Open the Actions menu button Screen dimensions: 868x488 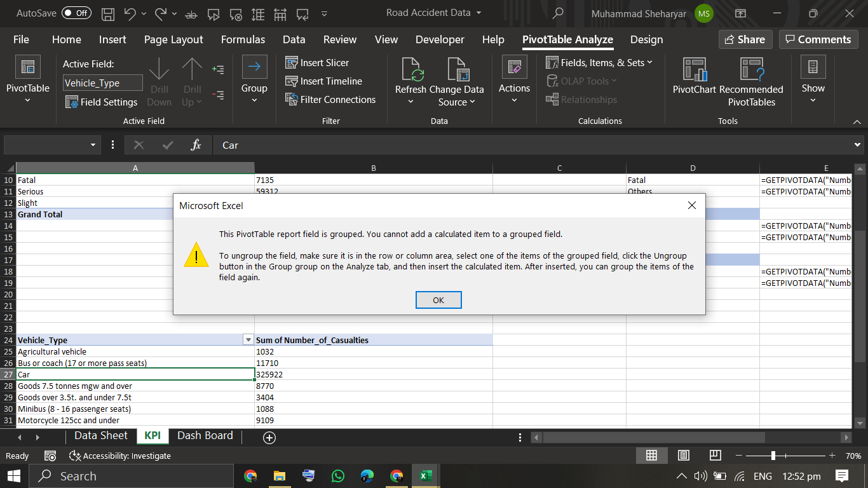(514, 81)
